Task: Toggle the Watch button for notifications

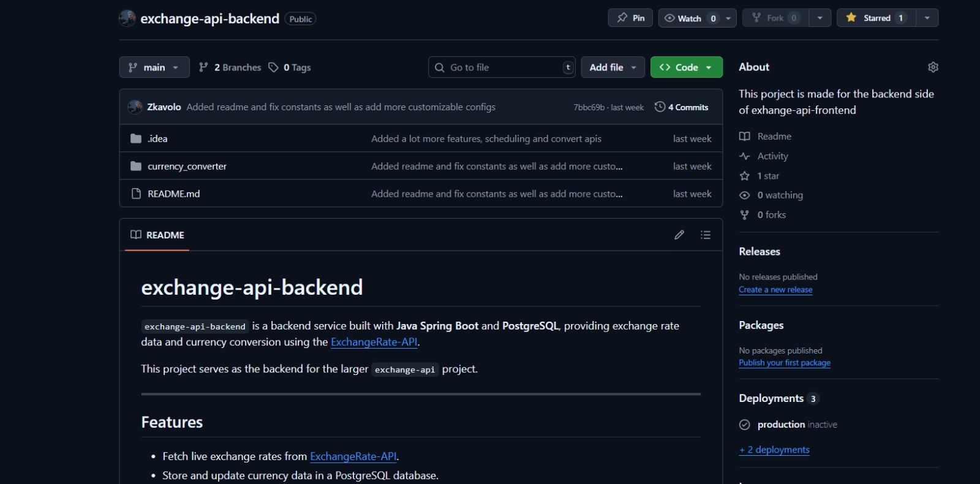Action: [690, 18]
